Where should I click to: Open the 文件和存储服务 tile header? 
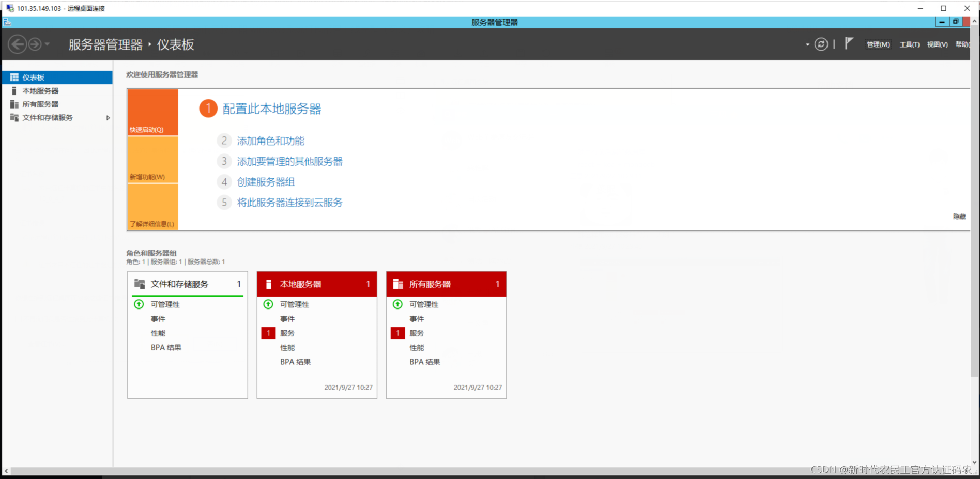point(188,284)
